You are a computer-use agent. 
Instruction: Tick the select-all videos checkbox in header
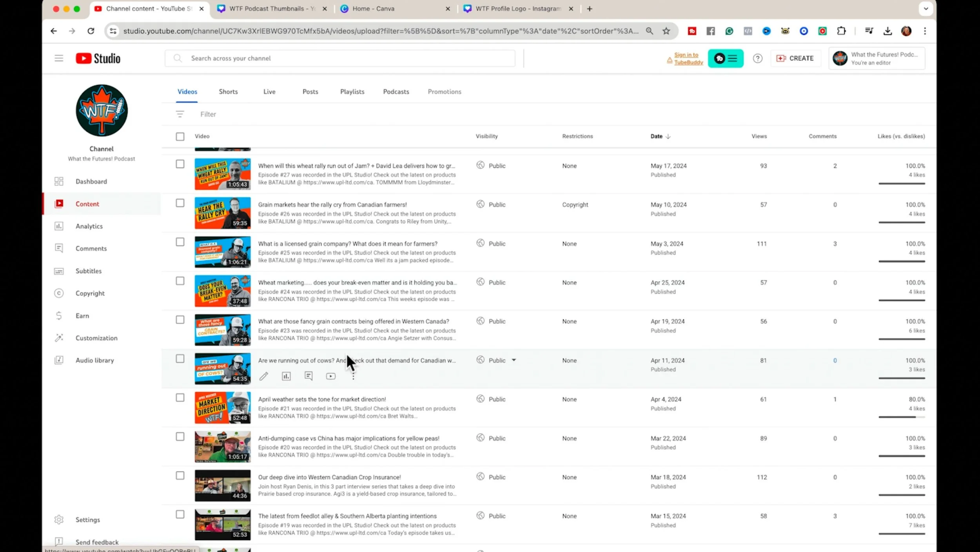click(180, 137)
